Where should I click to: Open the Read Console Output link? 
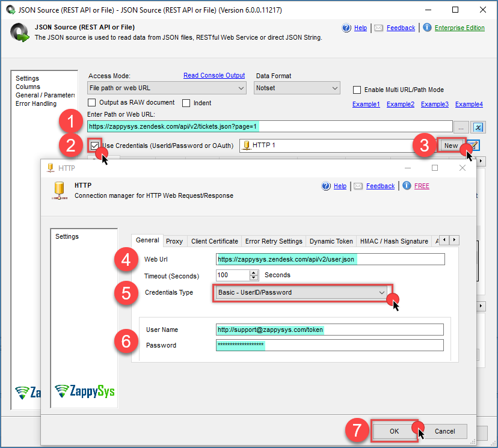coord(214,76)
